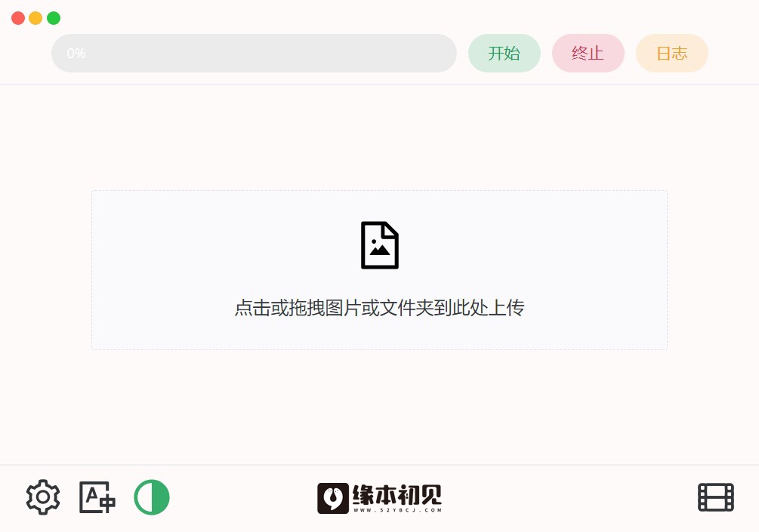This screenshot has height=532, width=759.
Task: Open the settings gear icon
Action: click(x=43, y=497)
